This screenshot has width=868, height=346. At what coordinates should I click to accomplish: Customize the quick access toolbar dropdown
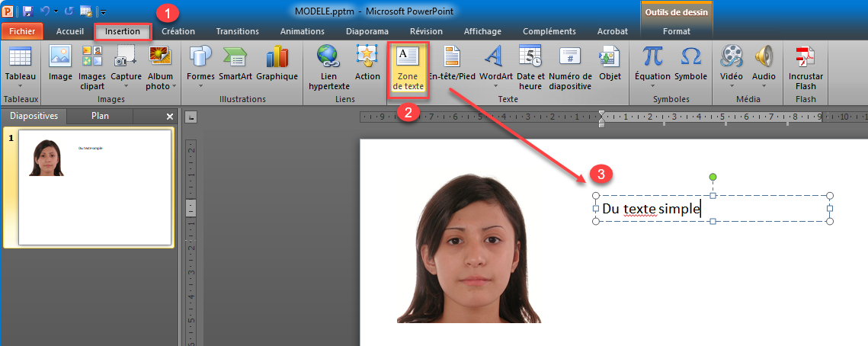[104, 11]
